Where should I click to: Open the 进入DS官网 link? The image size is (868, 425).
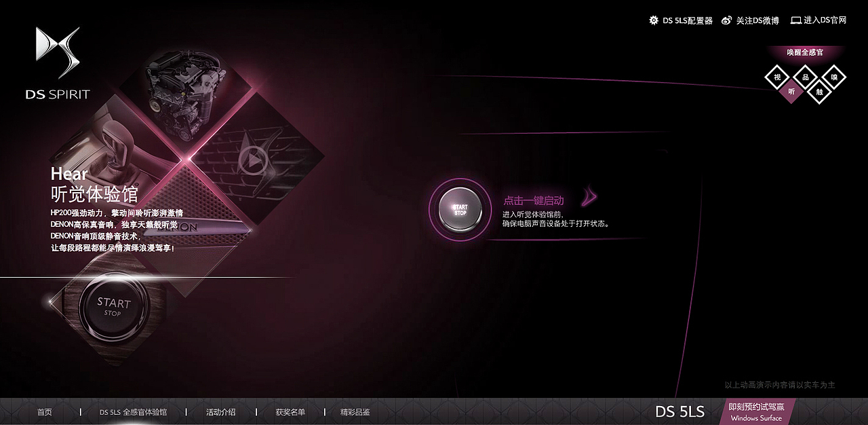(825, 20)
